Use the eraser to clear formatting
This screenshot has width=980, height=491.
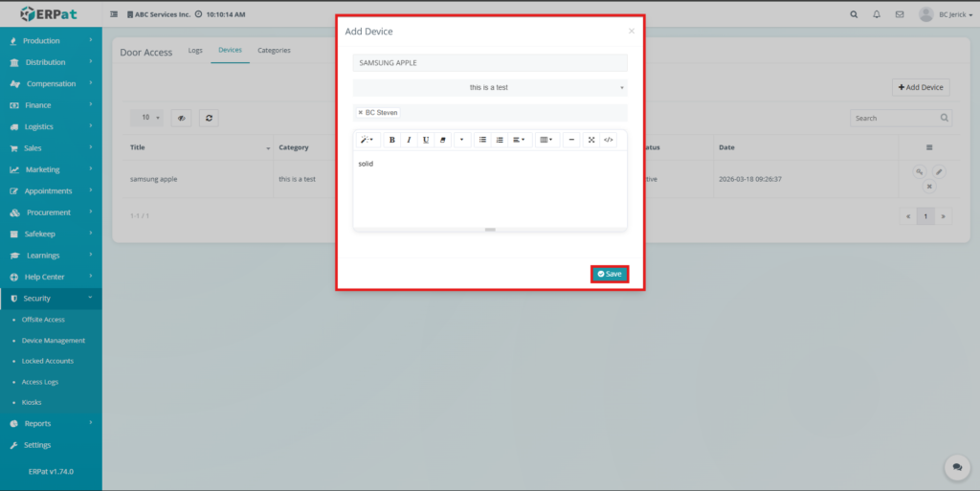coord(442,140)
